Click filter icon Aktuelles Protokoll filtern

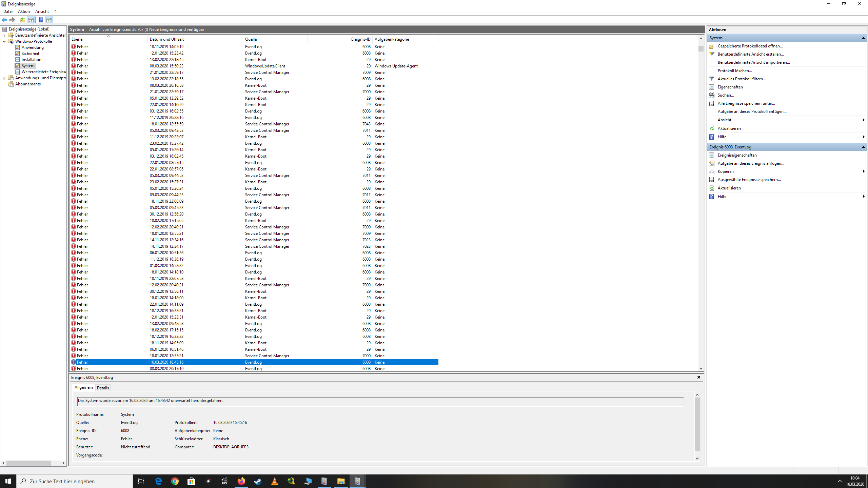pos(712,79)
